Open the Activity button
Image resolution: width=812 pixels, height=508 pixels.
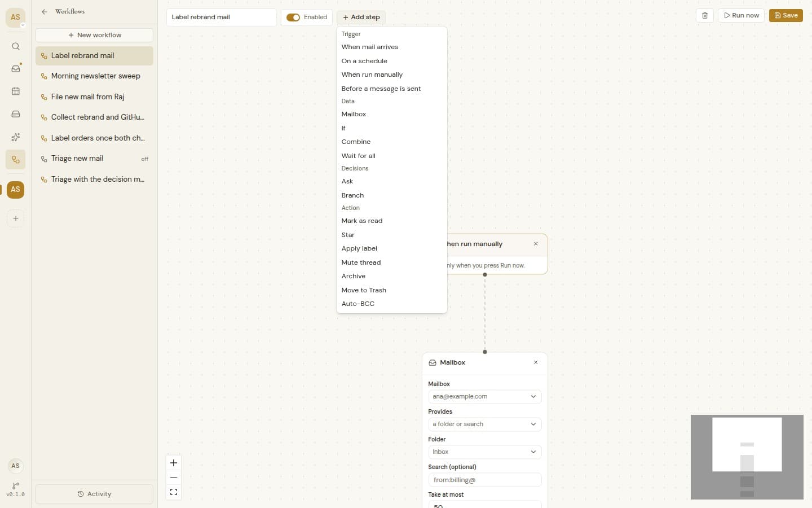click(94, 494)
